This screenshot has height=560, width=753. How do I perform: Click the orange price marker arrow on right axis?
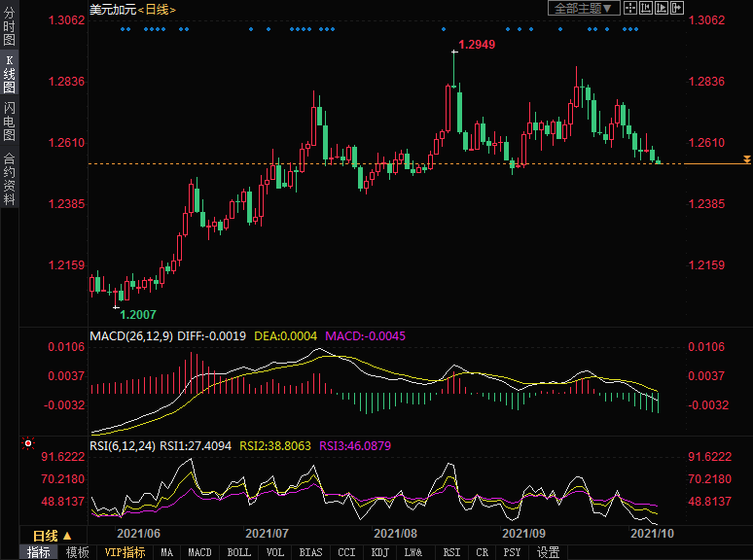[x=746, y=158]
